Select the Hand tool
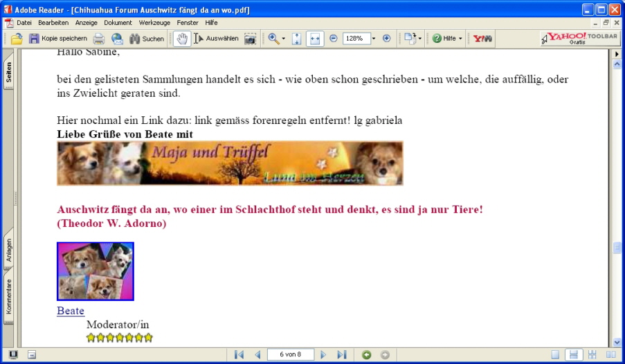This screenshot has height=364, width=625. pyautogui.click(x=182, y=39)
